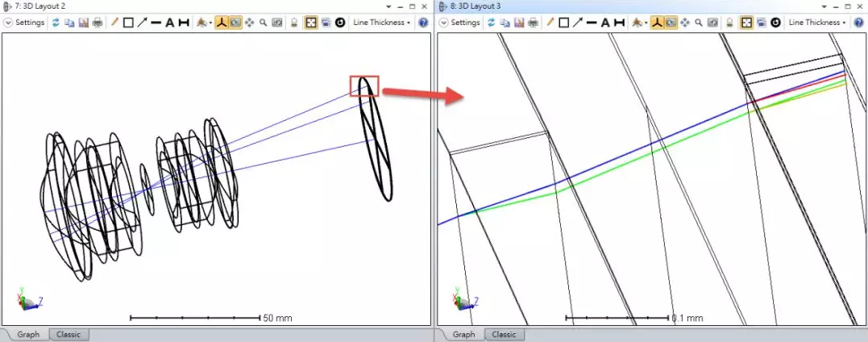Viewport: 868px width, 342px height.
Task: Enable pan mode in 3D Layout 2
Action: pyautogui.click(x=249, y=23)
